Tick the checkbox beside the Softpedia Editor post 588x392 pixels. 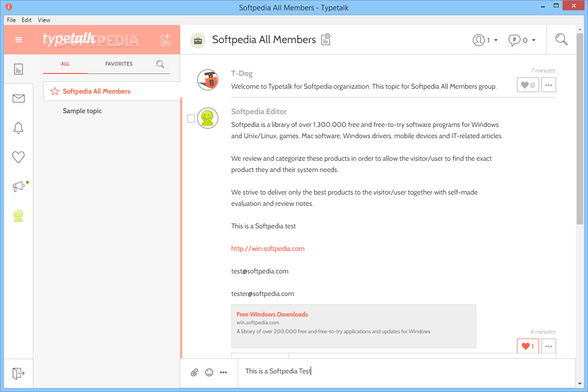(191, 118)
